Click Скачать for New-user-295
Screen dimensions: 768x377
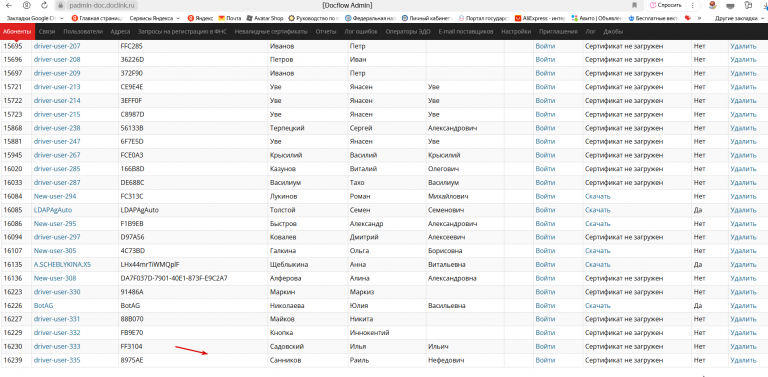click(x=598, y=224)
